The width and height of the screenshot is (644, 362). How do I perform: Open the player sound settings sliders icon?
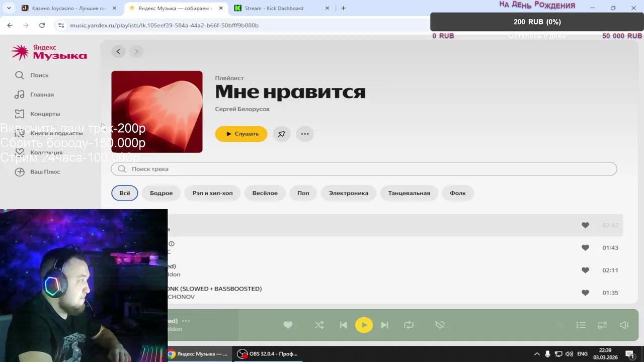point(602,325)
